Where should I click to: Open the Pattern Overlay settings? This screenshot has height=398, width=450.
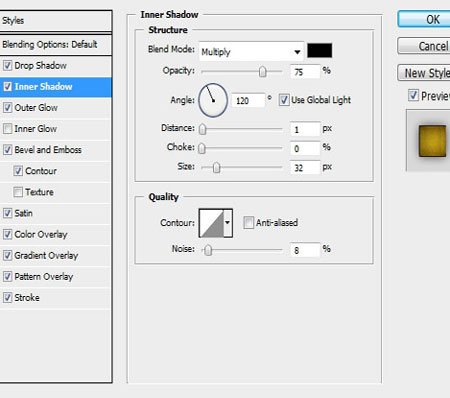tap(44, 277)
